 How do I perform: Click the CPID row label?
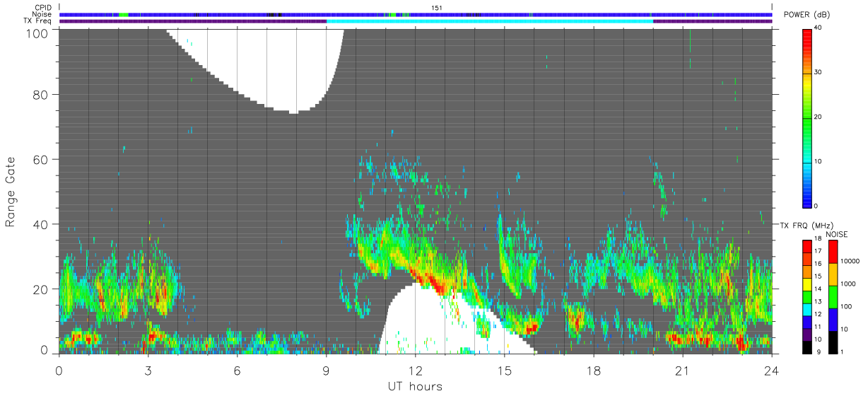coord(43,8)
